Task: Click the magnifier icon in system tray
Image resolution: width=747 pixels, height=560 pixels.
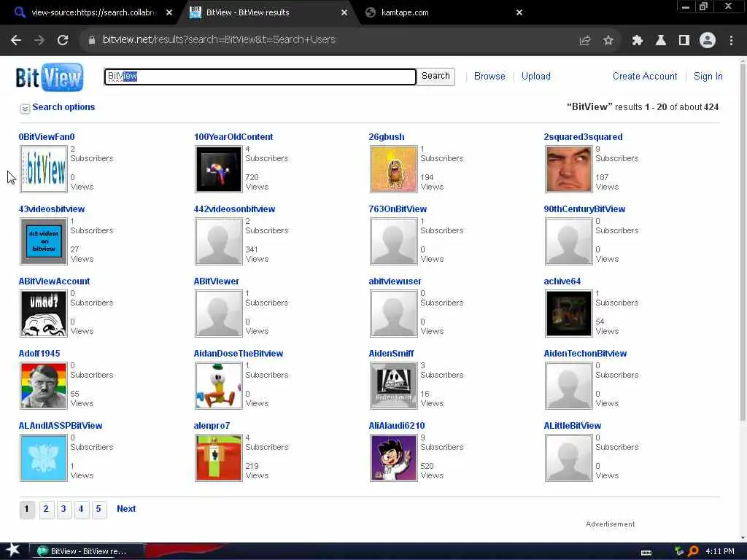Action: (693, 551)
